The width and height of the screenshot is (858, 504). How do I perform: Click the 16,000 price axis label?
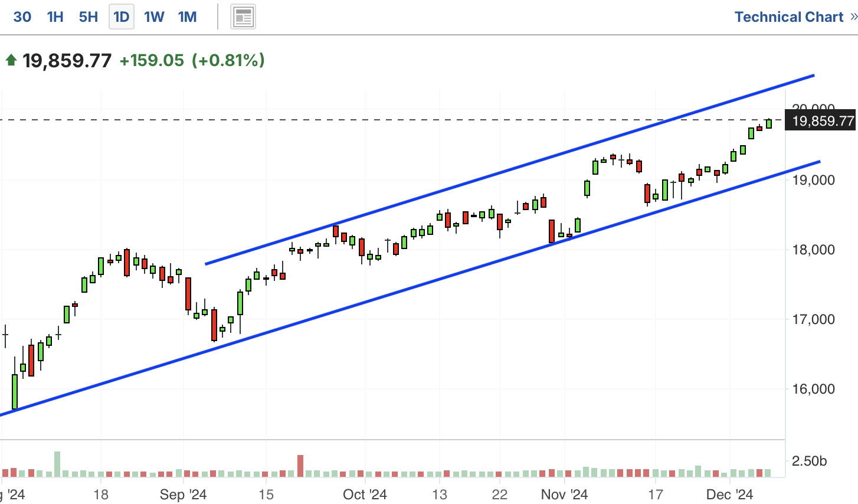pos(813,389)
